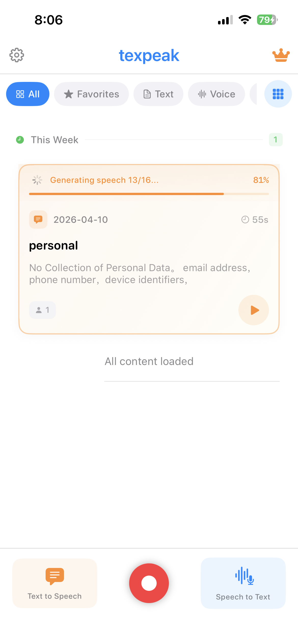This screenshot has width=298, height=644.
Task: Open the settings gear icon
Action: point(17,55)
